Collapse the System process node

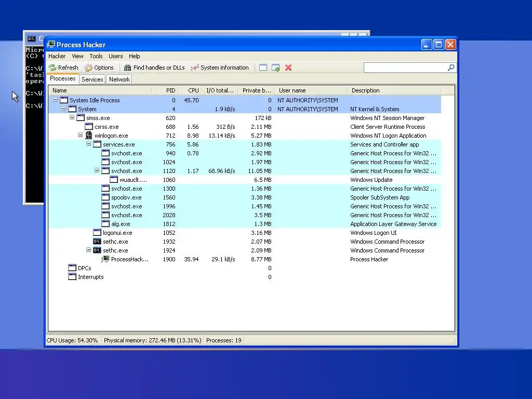[x=63, y=109]
